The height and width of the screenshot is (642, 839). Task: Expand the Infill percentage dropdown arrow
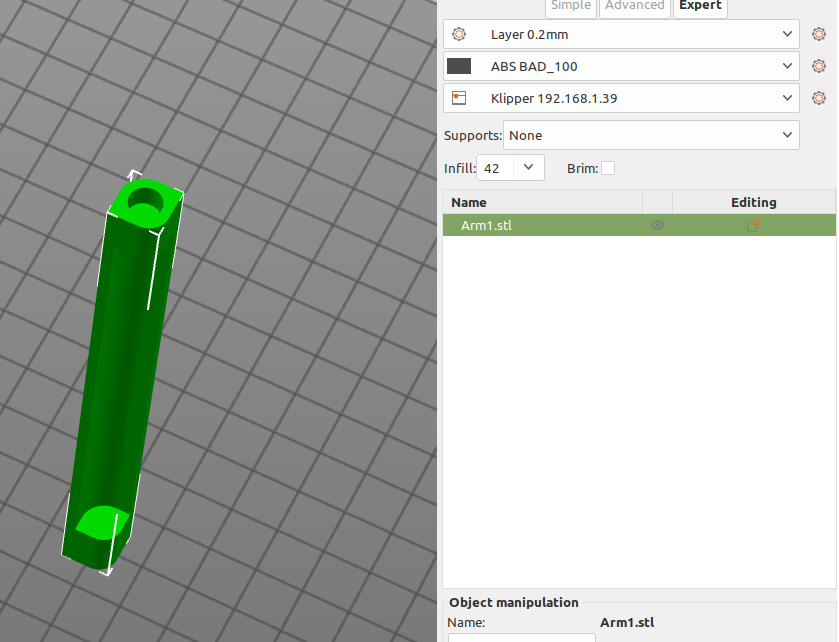529,168
